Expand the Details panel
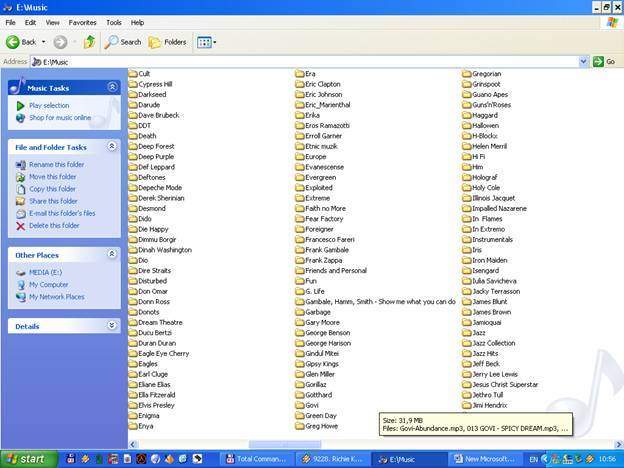The height and width of the screenshot is (468, 624). coord(112,326)
